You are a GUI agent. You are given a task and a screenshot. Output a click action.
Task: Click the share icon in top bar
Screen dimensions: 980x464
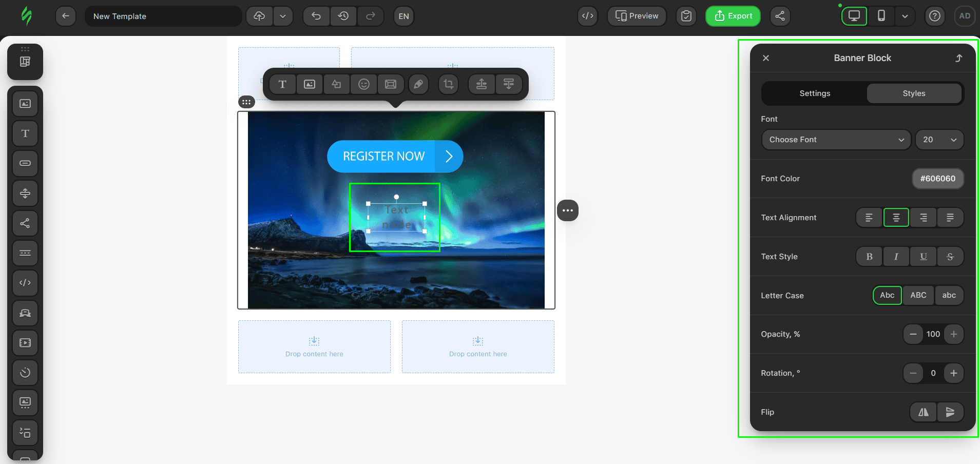click(x=780, y=16)
